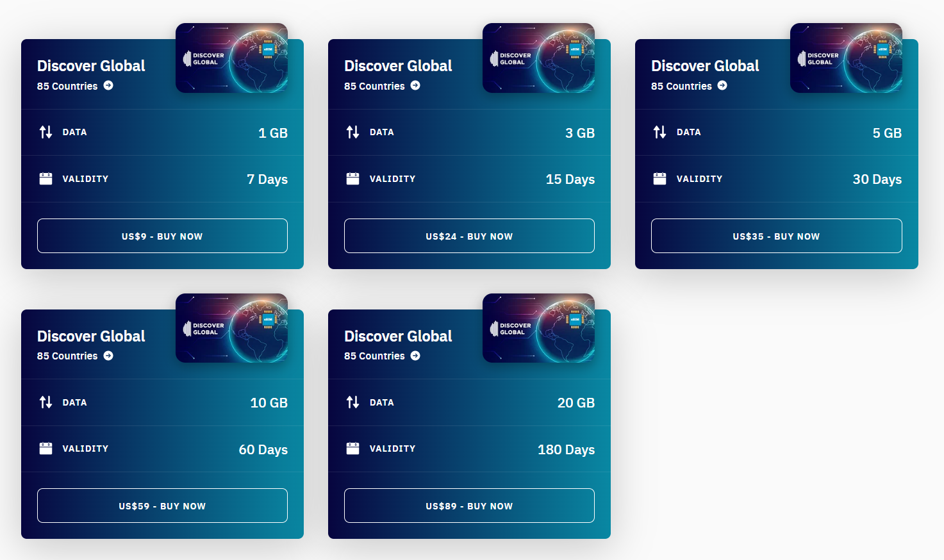Image resolution: width=944 pixels, height=560 pixels.
Task: Buy the 10 GB plan for US$59
Action: 162,506
